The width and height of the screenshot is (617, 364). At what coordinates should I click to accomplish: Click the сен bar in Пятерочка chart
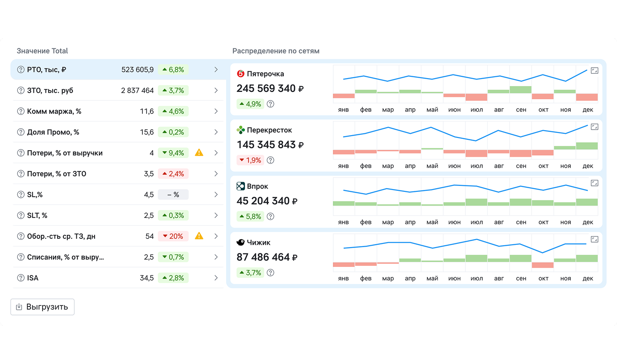coord(521,90)
